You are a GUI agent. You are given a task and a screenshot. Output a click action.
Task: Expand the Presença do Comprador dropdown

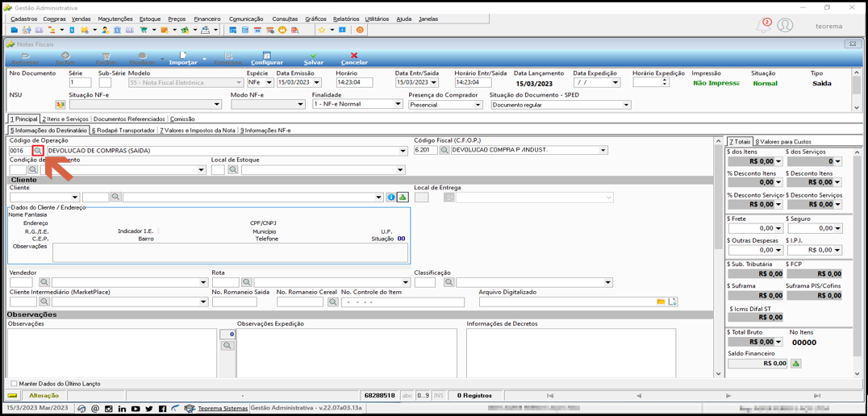pyautogui.click(x=478, y=105)
